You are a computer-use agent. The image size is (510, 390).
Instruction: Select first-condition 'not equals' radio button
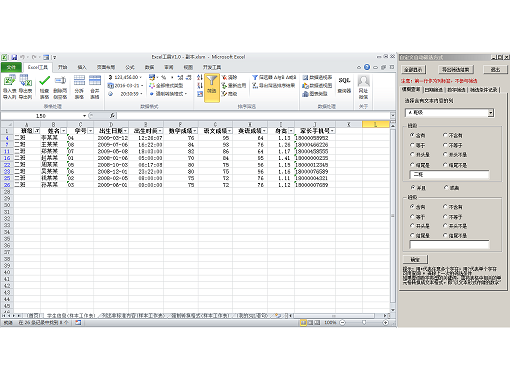[445, 145]
